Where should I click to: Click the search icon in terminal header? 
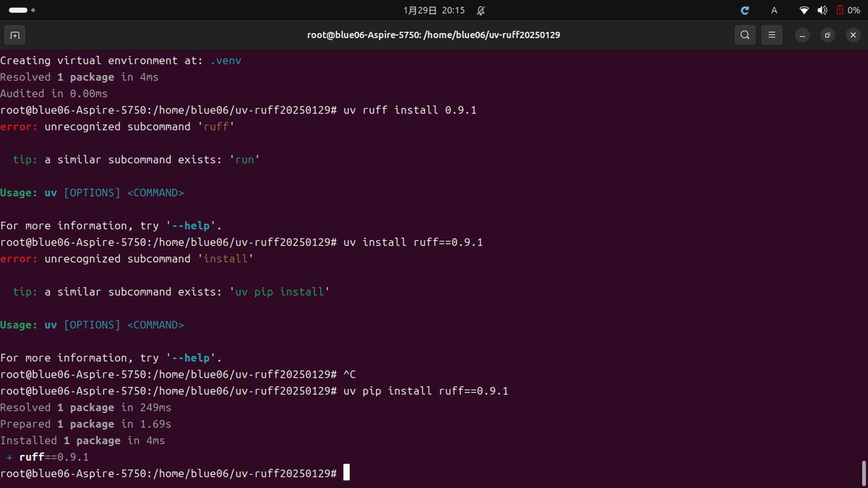(x=744, y=34)
